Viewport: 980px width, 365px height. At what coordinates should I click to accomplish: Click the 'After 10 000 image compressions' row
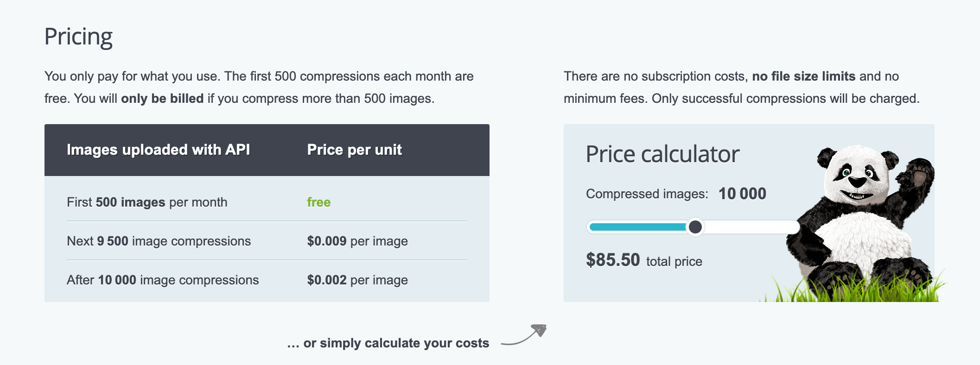click(x=267, y=280)
